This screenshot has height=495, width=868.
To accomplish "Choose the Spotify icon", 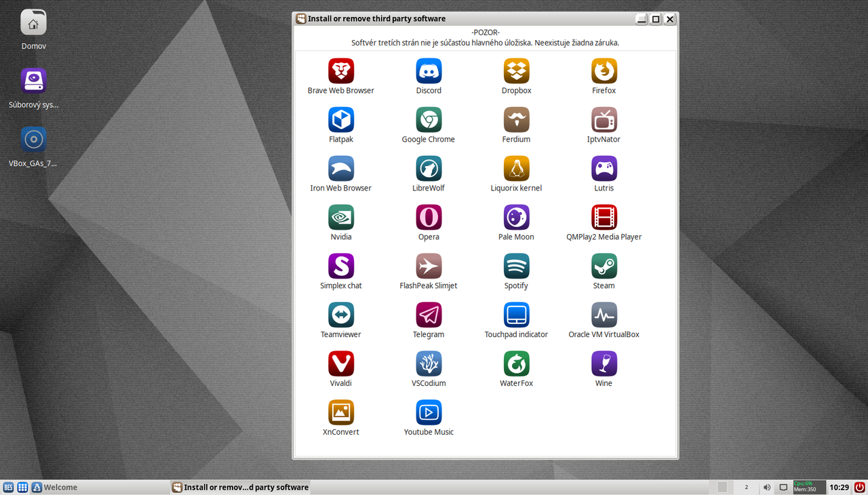I will (516, 266).
